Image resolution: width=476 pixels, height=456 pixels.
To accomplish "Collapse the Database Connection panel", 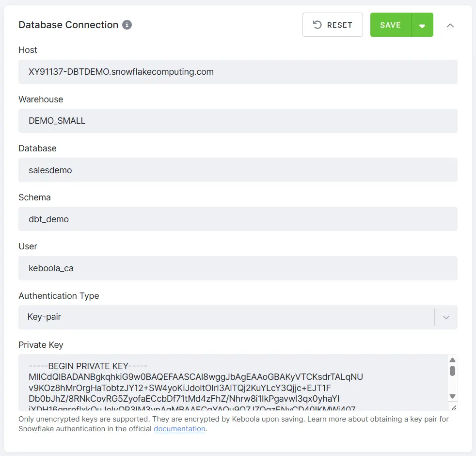I will pyautogui.click(x=450, y=25).
